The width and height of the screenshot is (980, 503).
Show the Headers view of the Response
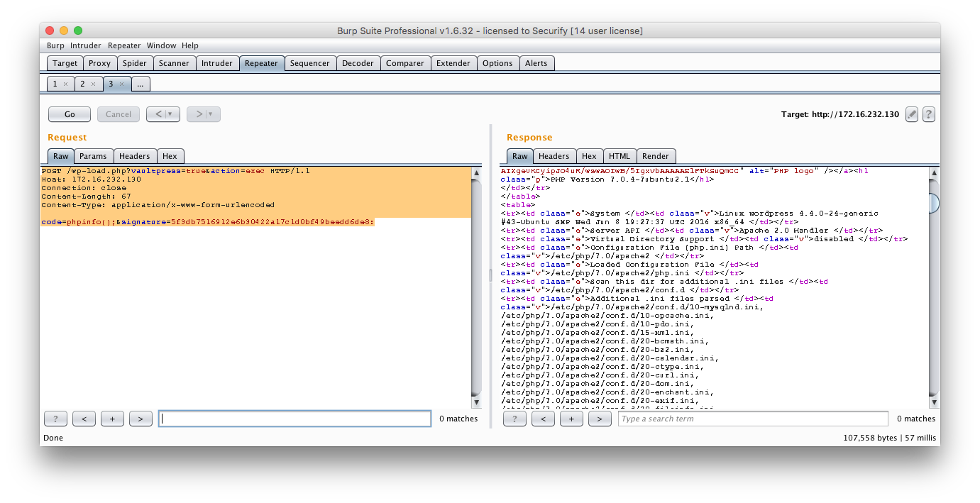pyautogui.click(x=554, y=156)
